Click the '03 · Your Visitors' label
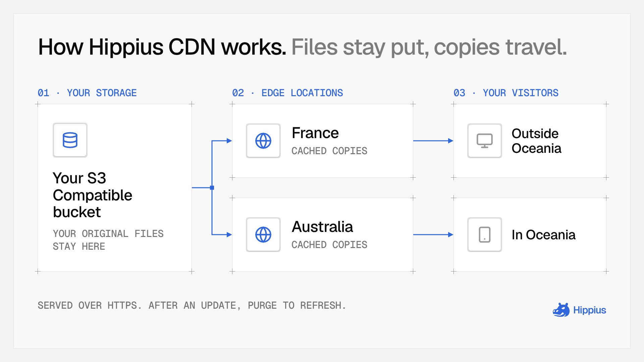644x362 pixels. coord(506,93)
